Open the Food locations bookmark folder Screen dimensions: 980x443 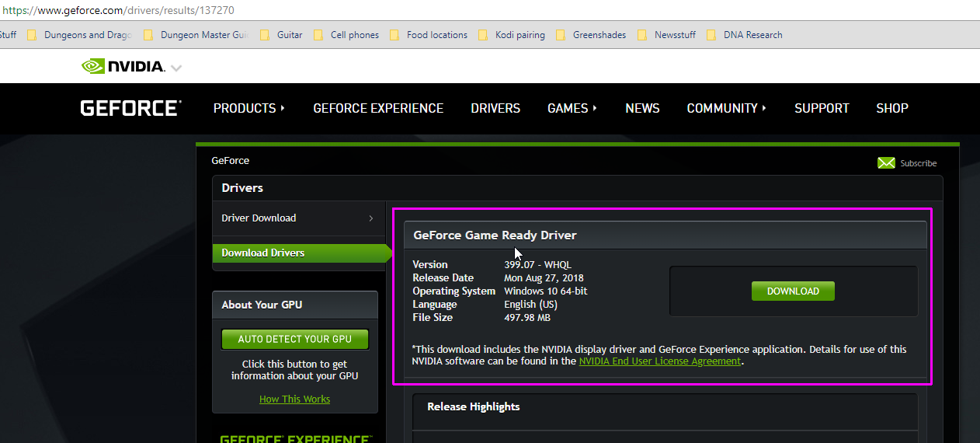tap(429, 35)
